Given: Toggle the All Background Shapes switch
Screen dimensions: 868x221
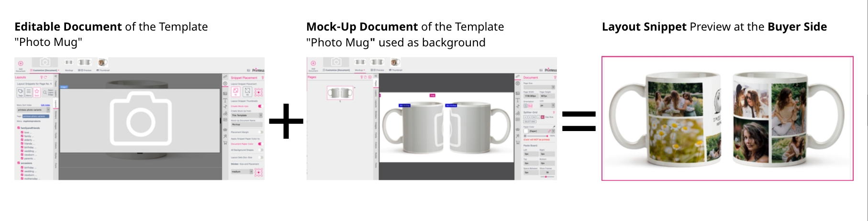Looking at the screenshot, I should (260, 150).
